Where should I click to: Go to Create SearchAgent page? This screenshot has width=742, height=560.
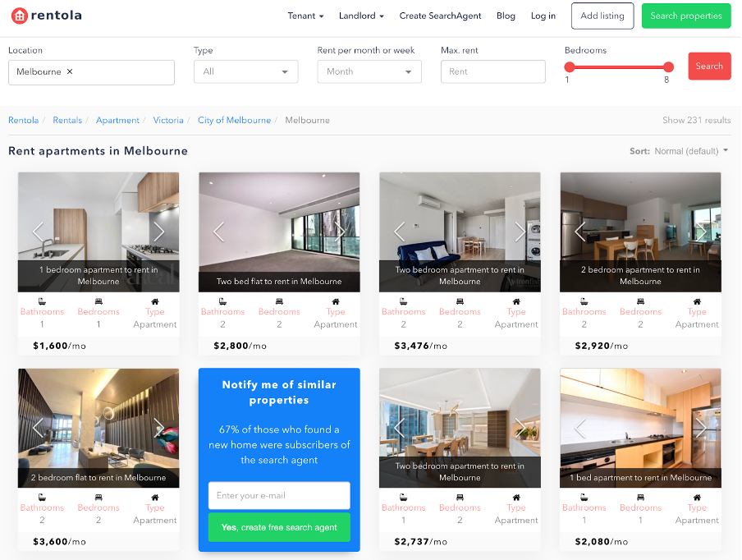[x=440, y=16]
